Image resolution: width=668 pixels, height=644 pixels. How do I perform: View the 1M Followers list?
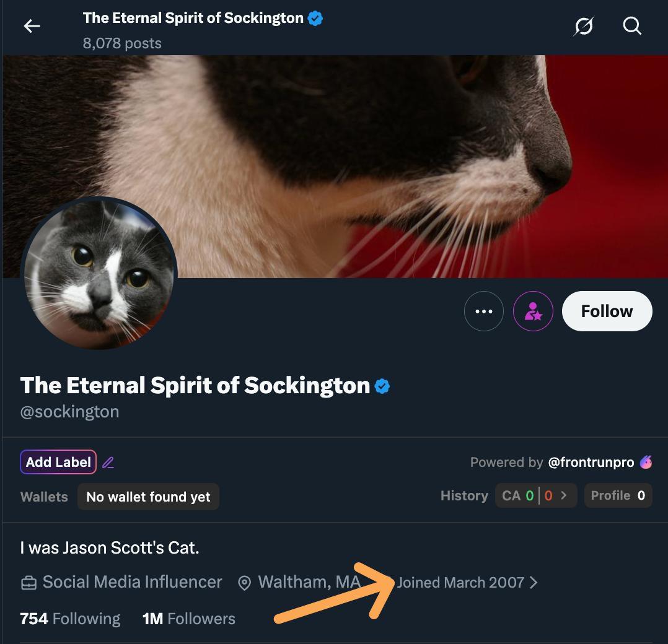pos(188,619)
